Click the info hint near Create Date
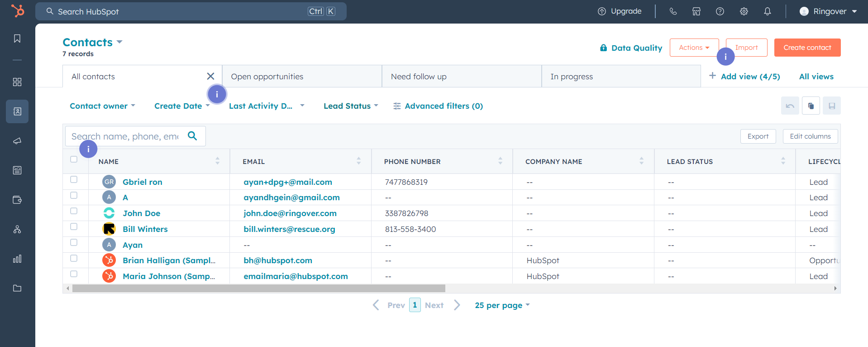 (x=217, y=94)
